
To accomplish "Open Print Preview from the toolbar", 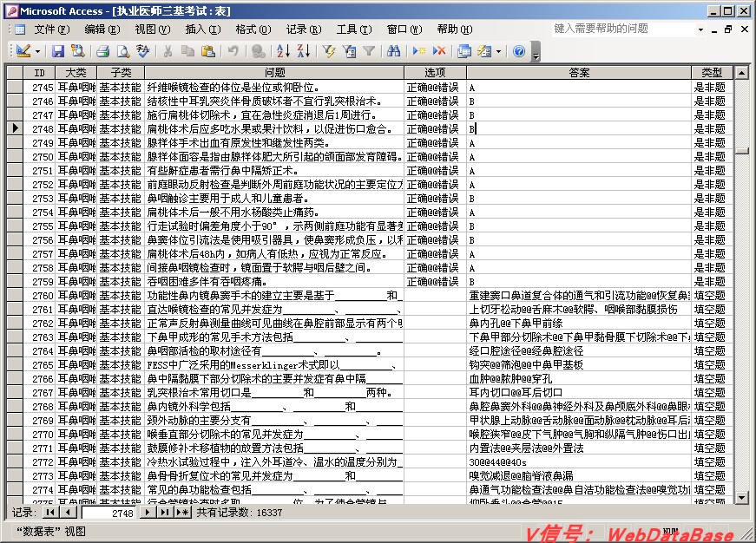I will pyautogui.click(x=123, y=50).
